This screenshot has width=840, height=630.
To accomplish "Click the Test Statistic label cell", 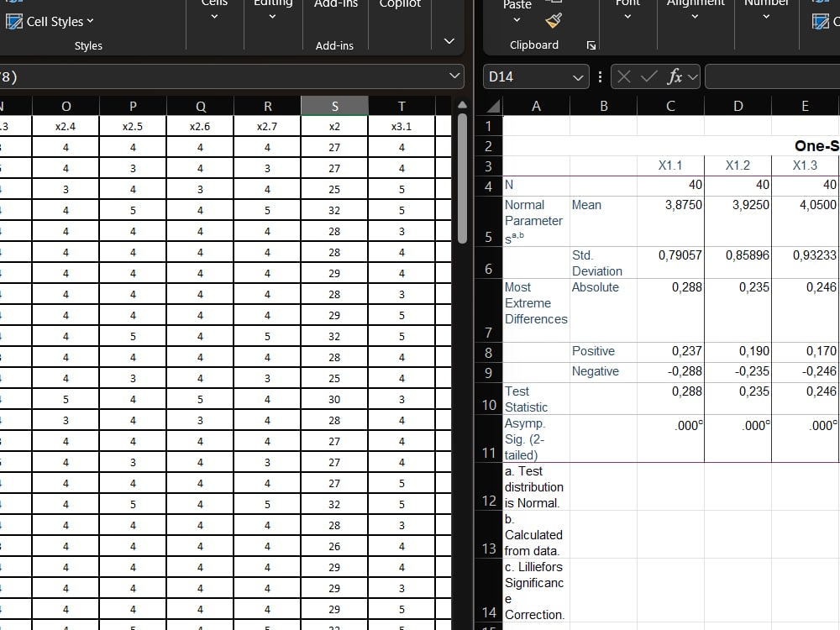I will (536, 399).
